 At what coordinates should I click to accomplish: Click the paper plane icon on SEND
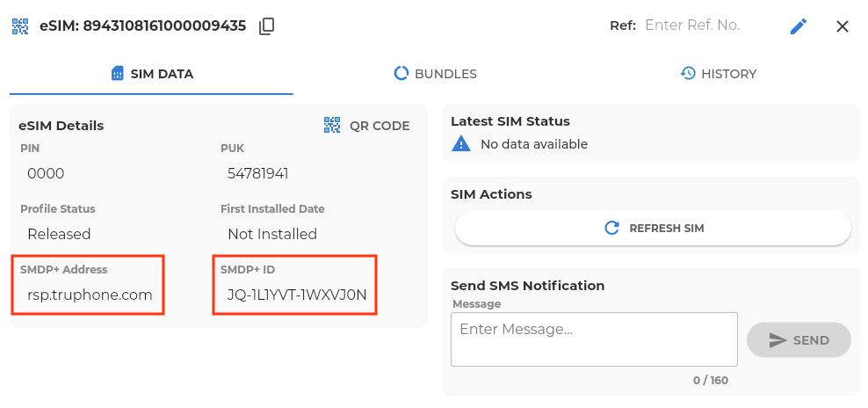pos(778,340)
